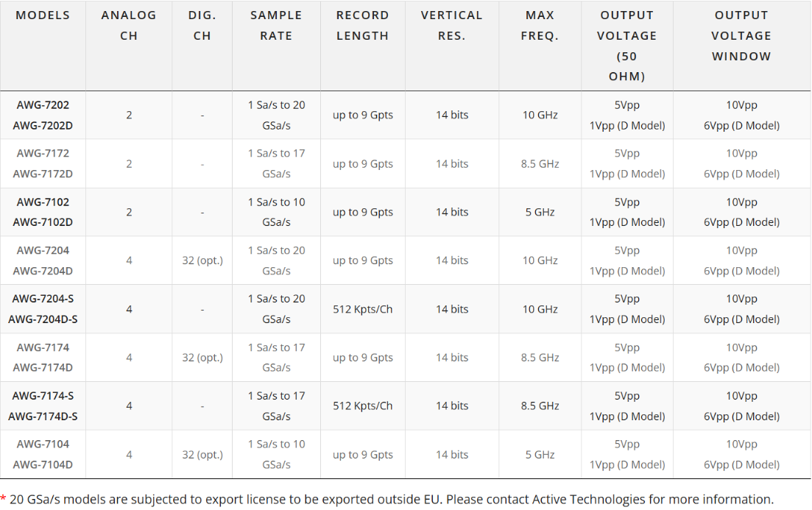The width and height of the screenshot is (812, 510).
Task: Select the OUTPUT VOLTAGE WINDOW header
Action: point(741,36)
